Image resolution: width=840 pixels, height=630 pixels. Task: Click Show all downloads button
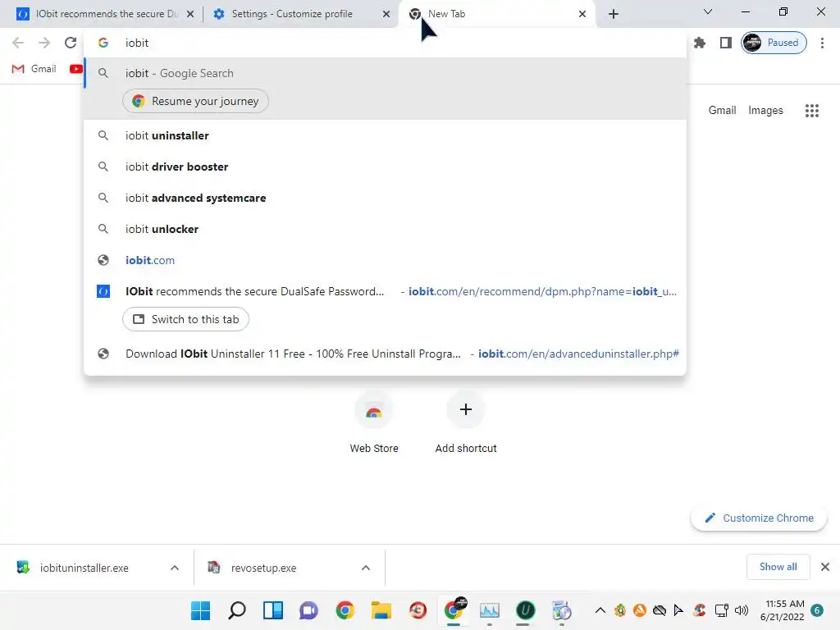coord(778,567)
